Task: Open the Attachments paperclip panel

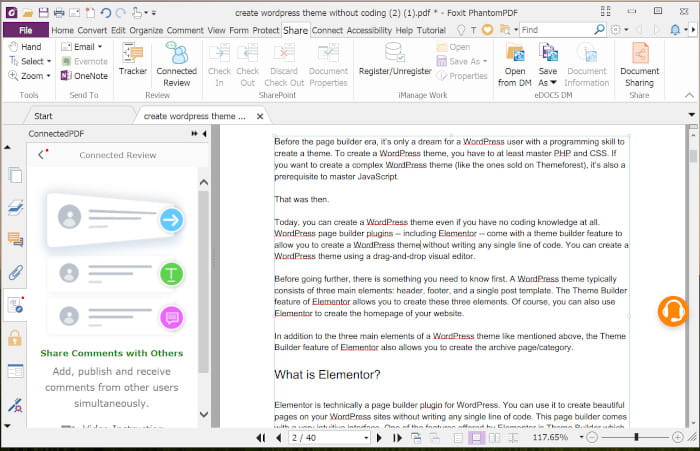Action: 16,272
